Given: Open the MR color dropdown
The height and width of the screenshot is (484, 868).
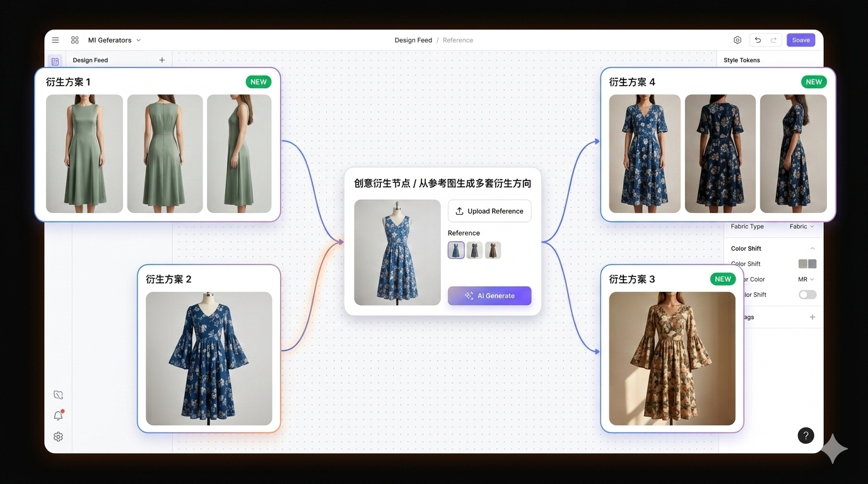Looking at the screenshot, I should click(806, 279).
